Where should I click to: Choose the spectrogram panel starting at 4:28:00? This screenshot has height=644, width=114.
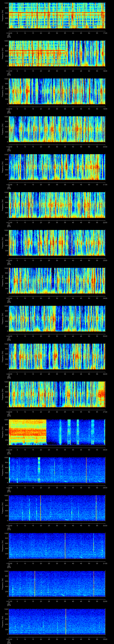(x=57, y=470)
